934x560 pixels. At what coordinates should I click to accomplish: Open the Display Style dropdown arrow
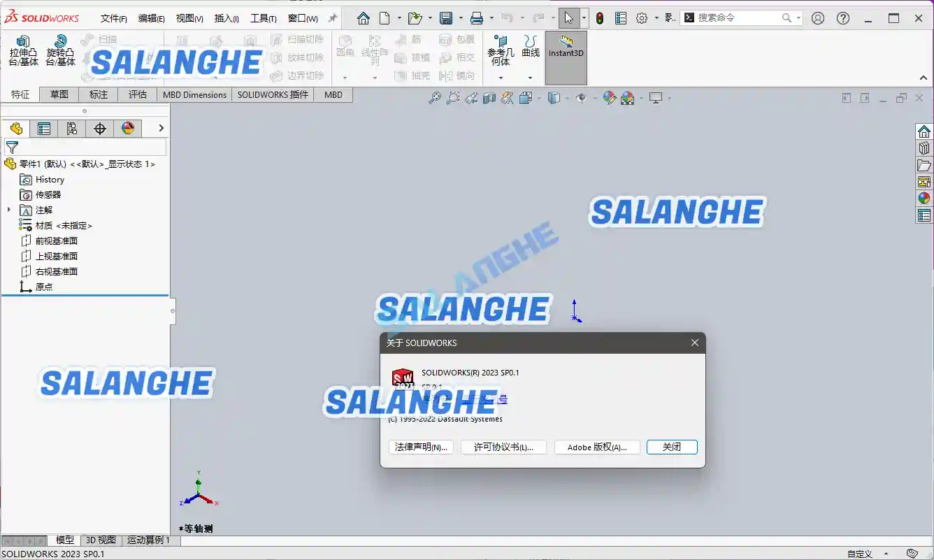click(x=568, y=98)
